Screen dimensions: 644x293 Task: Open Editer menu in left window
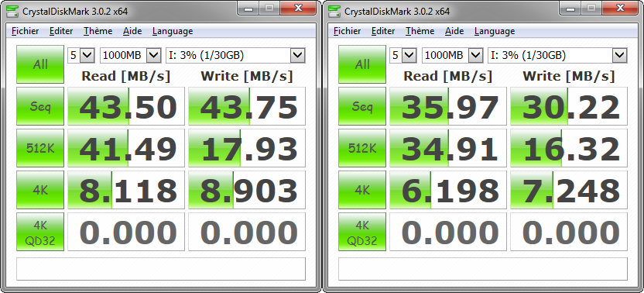61,31
